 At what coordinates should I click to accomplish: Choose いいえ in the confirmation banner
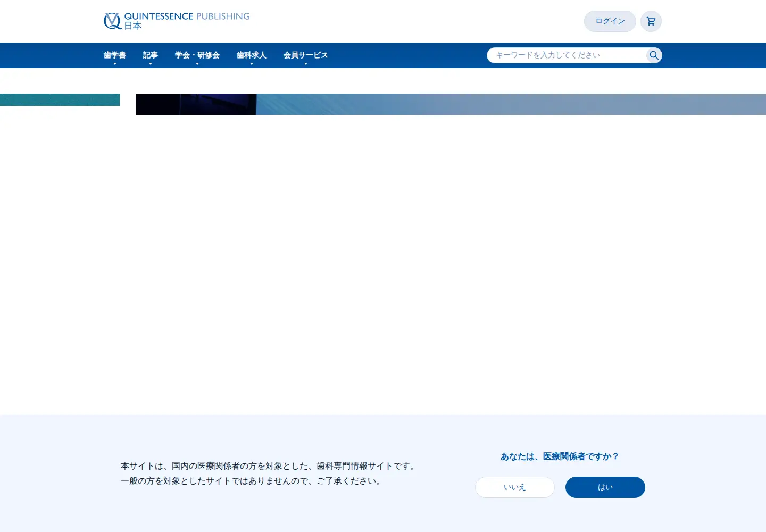coord(515,487)
